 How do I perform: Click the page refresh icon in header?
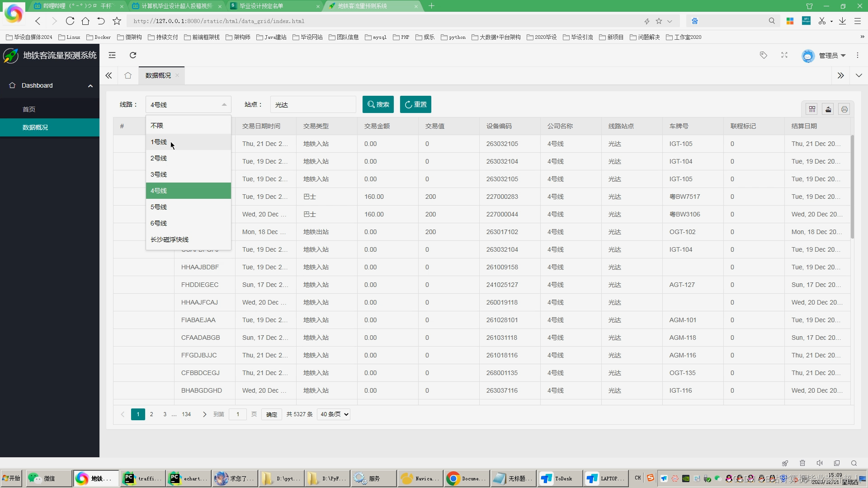click(x=133, y=55)
